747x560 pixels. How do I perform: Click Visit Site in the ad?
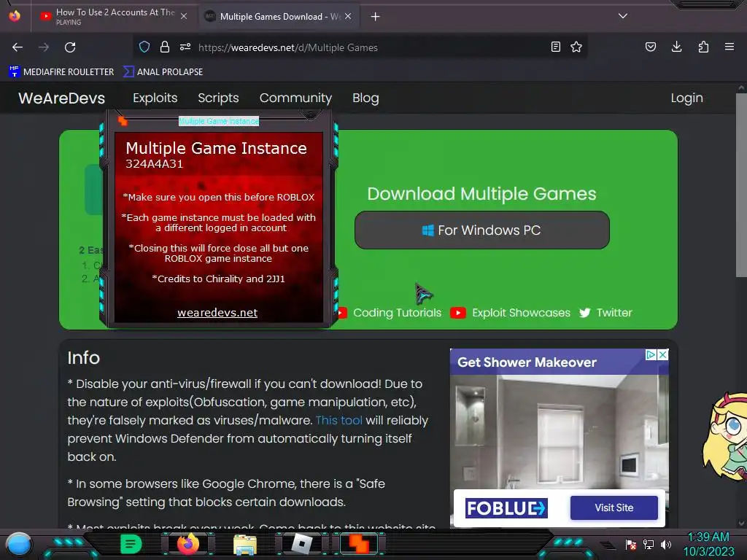pyautogui.click(x=614, y=507)
